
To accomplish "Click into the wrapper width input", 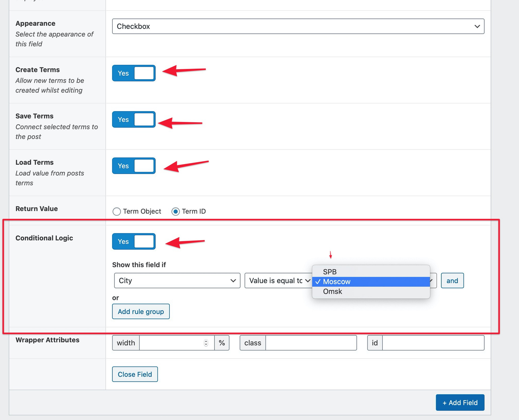I will [x=177, y=343].
